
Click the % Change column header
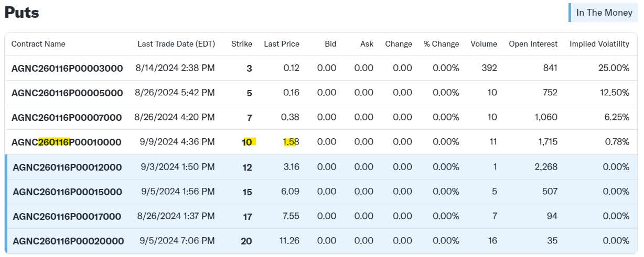441,44
